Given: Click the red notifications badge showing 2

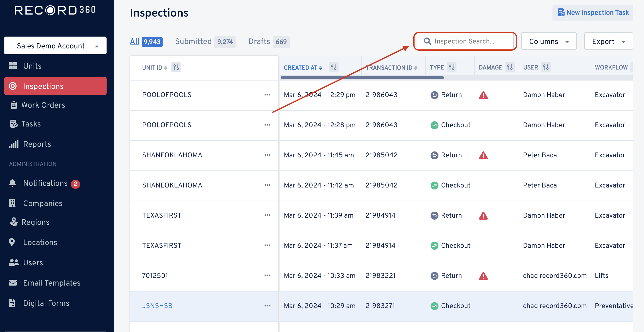Looking at the screenshot, I should pos(76,184).
